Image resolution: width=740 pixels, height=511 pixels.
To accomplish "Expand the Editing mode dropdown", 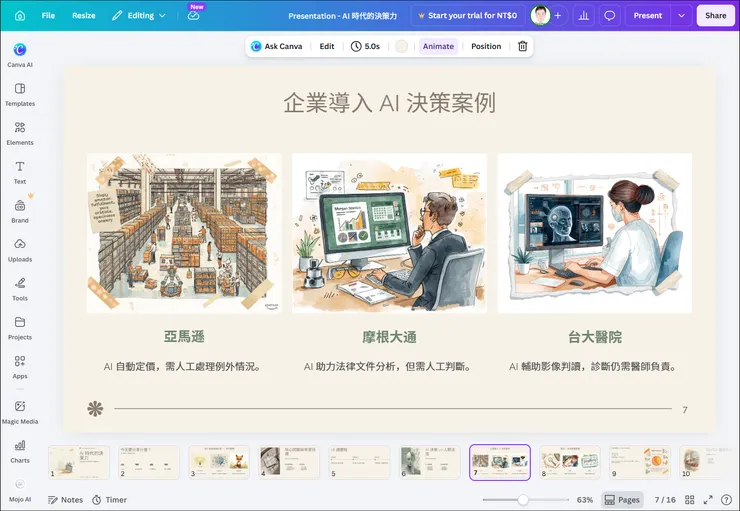I will 139,16.
